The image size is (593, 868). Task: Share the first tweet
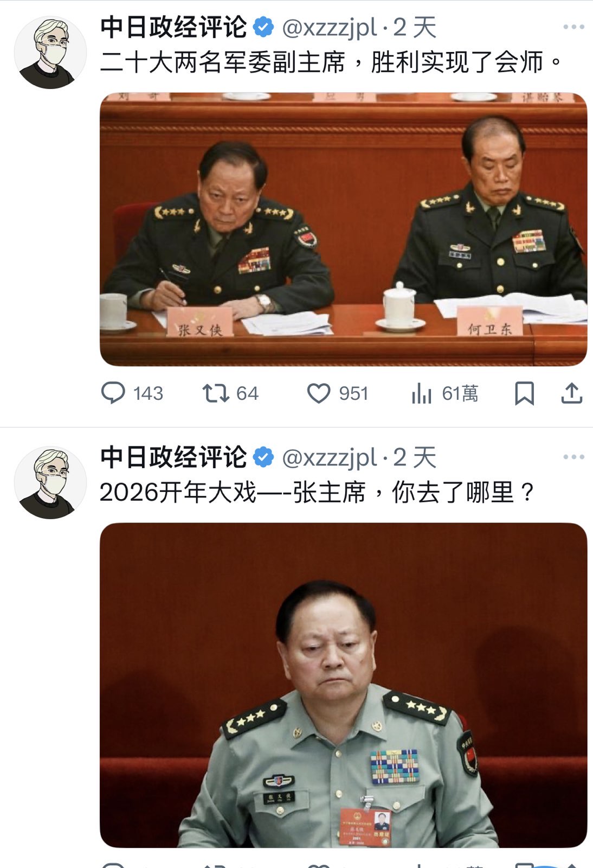pyautogui.click(x=571, y=393)
